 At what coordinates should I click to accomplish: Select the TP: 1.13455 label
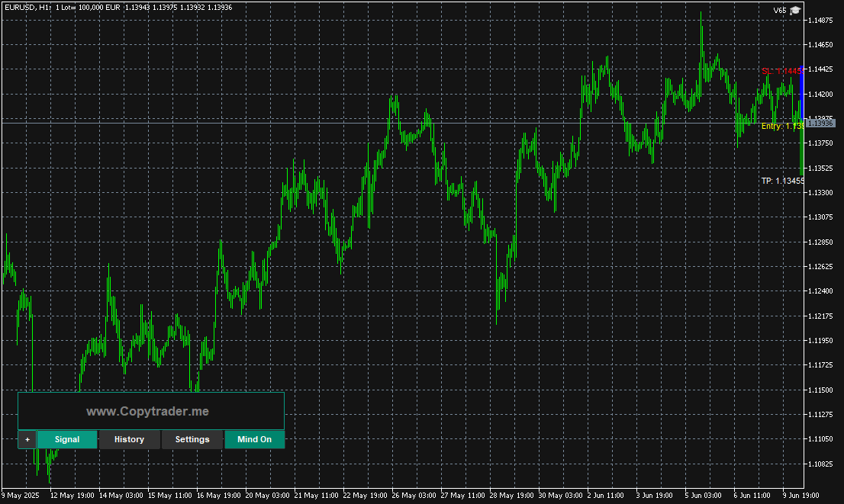pyautogui.click(x=783, y=181)
